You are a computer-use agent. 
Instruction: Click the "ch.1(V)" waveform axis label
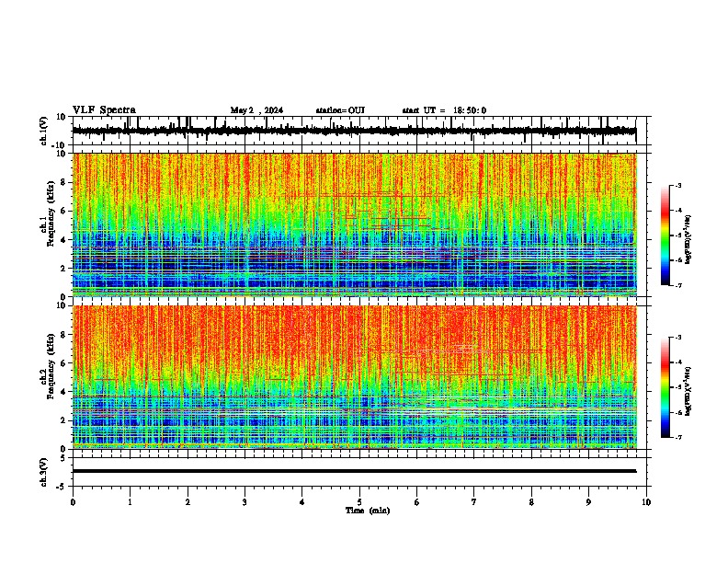pos(44,131)
